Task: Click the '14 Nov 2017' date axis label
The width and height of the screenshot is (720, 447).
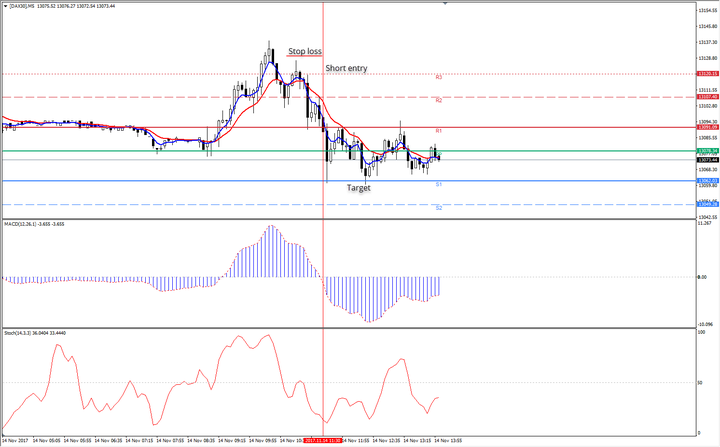Action: (15, 441)
